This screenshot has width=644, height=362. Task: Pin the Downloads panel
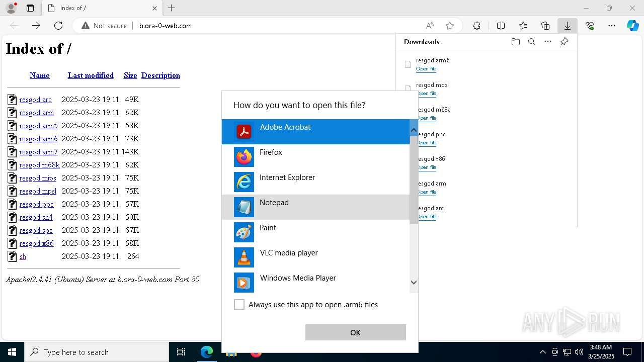tap(564, 42)
